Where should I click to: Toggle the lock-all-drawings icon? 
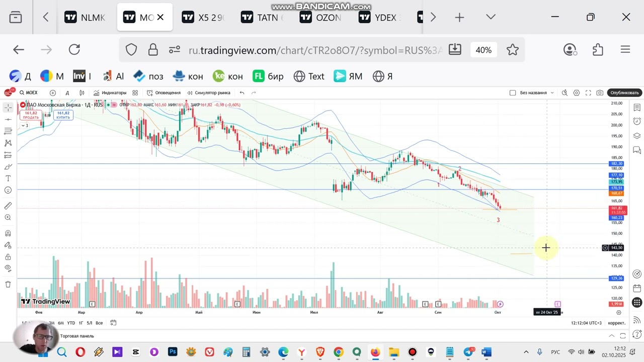coord(8,257)
